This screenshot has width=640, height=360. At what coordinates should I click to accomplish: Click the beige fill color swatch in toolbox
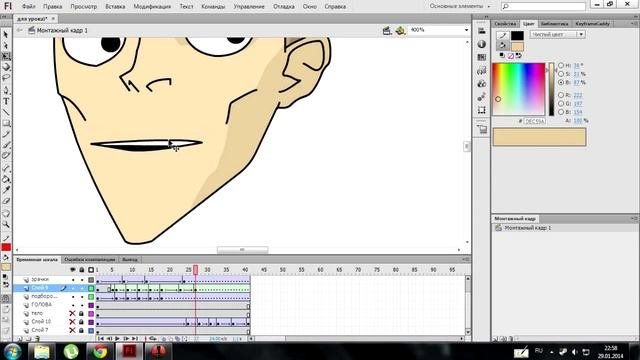(6, 267)
